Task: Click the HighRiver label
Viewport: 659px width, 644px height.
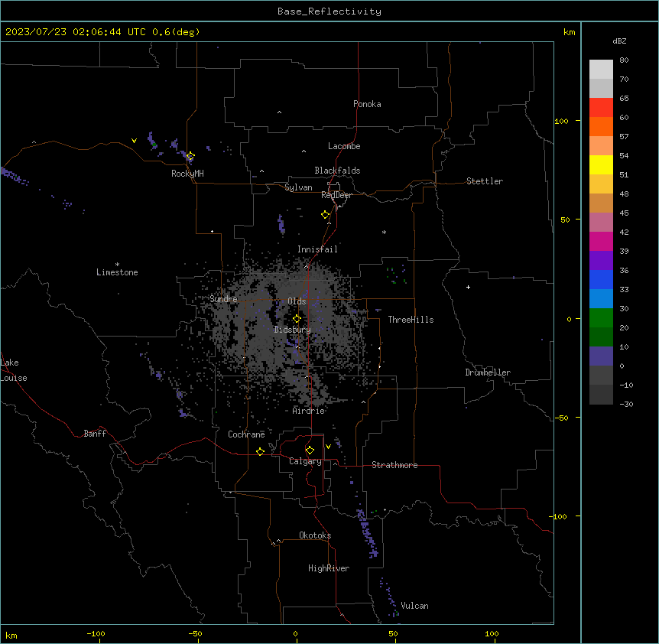Action: coord(329,568)
